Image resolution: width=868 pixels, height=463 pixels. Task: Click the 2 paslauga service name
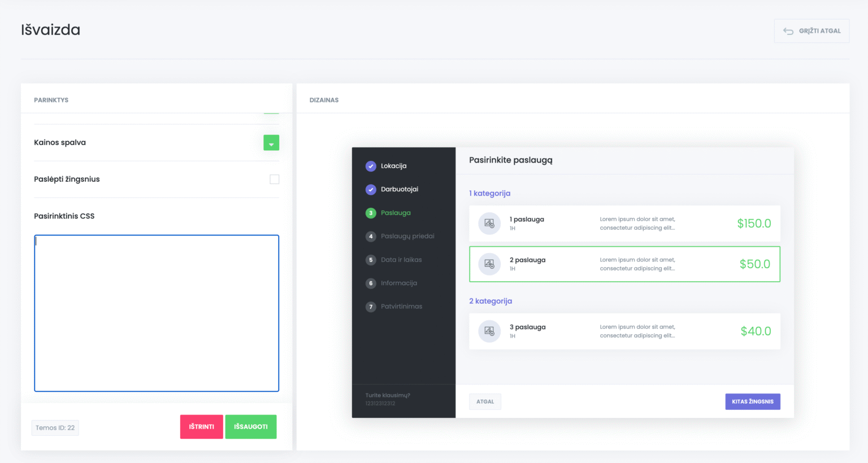(x=528, y=260)
